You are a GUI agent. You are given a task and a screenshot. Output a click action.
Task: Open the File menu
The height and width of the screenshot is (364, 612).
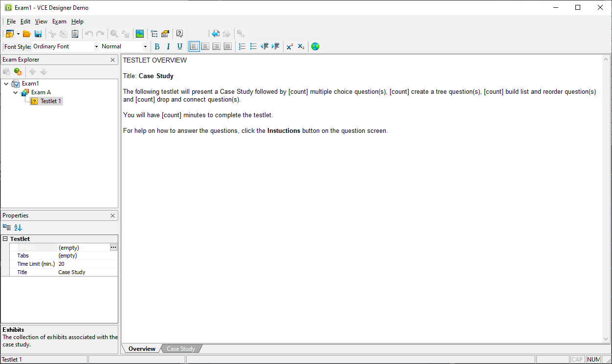coord(11,21)
